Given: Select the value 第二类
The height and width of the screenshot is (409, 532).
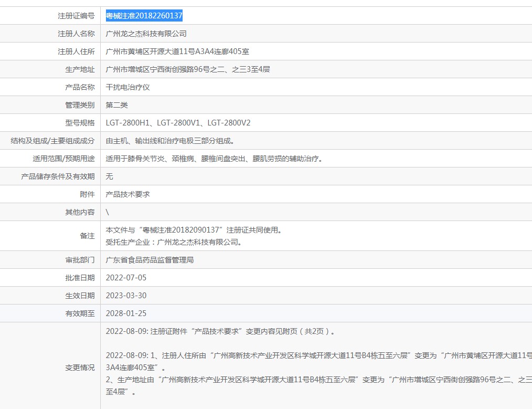Looking at the screenshot, I should pyautogui.click(x=116, y=105).
